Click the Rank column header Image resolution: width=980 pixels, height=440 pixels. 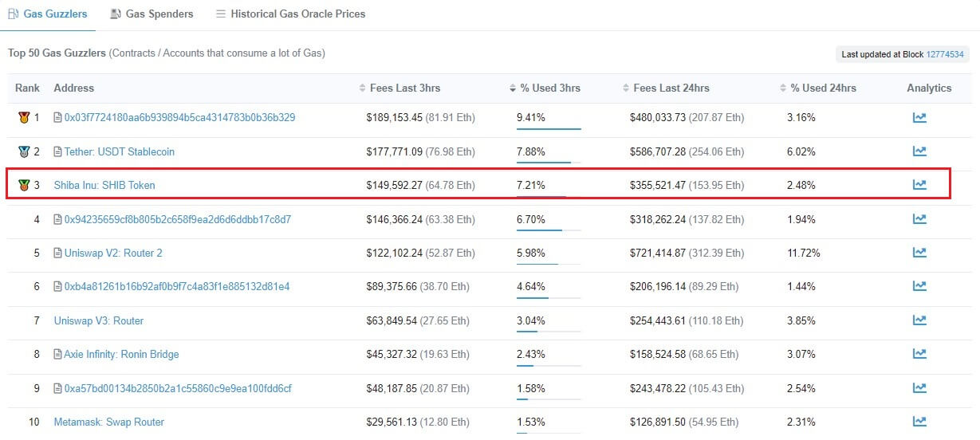click(x=27, y=88)
